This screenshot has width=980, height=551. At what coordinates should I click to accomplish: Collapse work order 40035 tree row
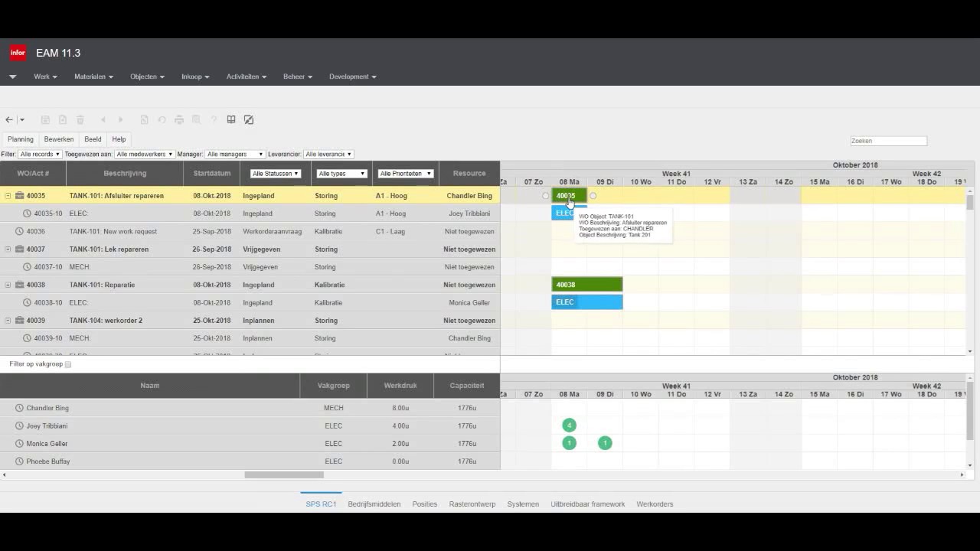(8, 196)
